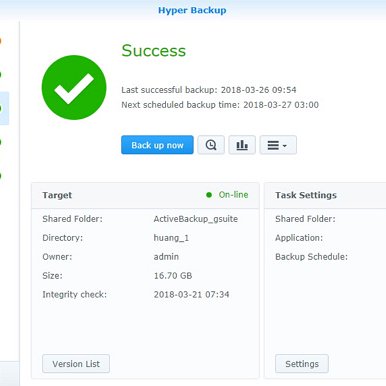
Task: Click the Target panel header
Action: coord(145,195)
